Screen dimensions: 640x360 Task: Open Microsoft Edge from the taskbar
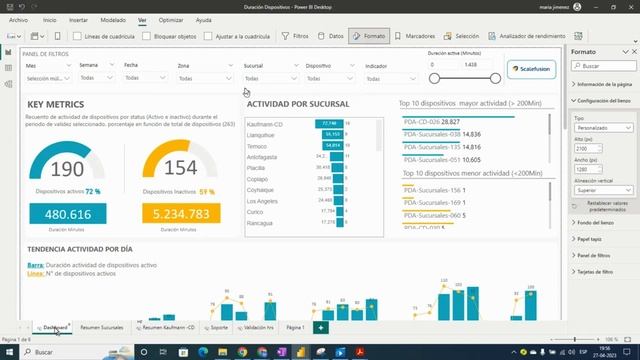pos(203,352)
